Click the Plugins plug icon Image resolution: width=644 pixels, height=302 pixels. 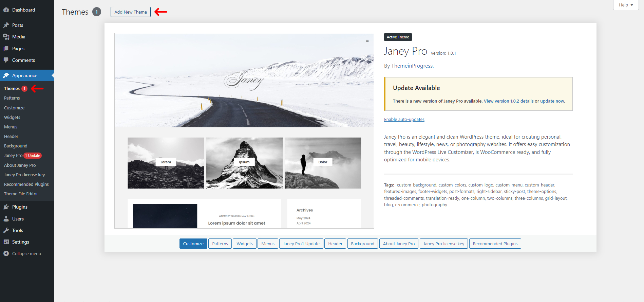[x=6, y=207]
